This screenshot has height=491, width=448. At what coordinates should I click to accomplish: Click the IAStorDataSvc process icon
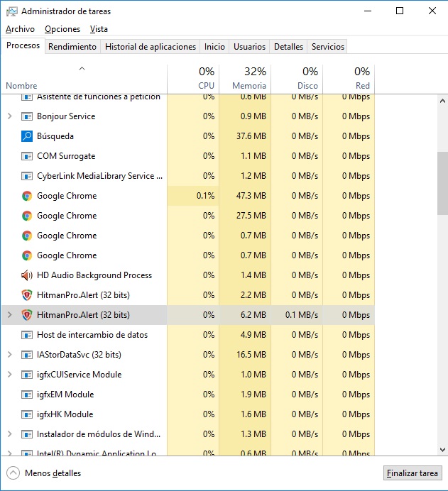click(x=27, y=355)
